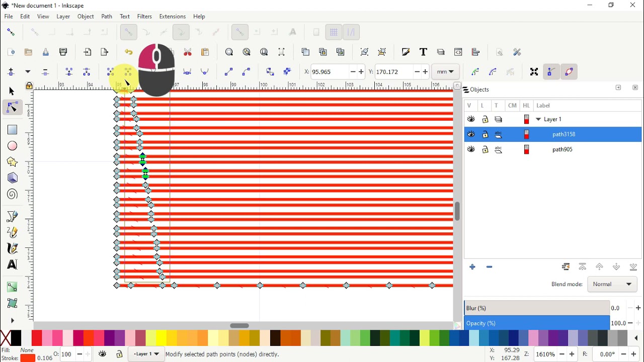Toggle visibility of path3158
Image resolution: width=644 pixels, height=362 pixels.
coord(471,135)
